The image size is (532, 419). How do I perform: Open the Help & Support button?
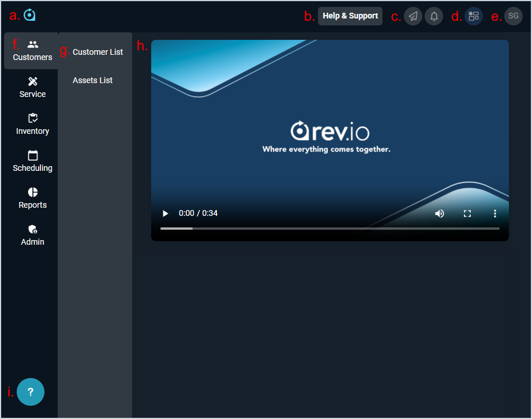[350, 16]
